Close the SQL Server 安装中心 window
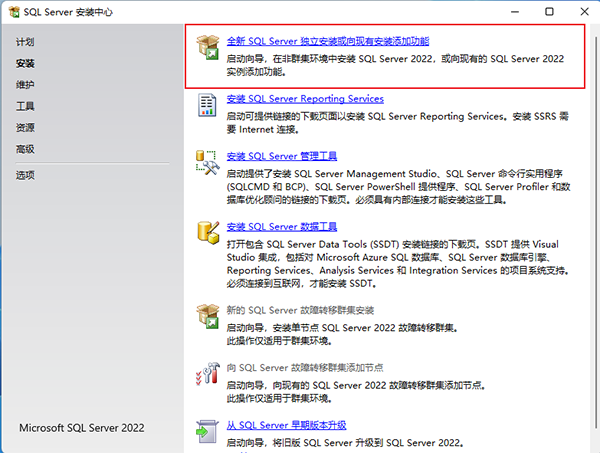 [584, 12]
